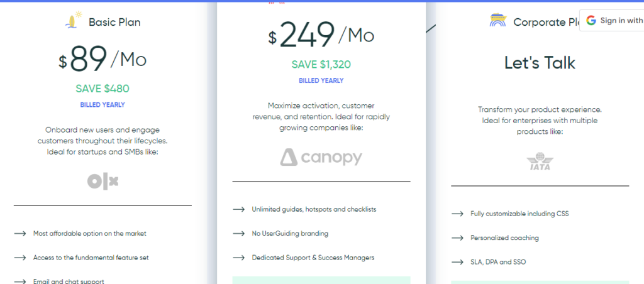Click the IATA logo
The height and width of the screenshot is (284, 644).
(540, 163)
